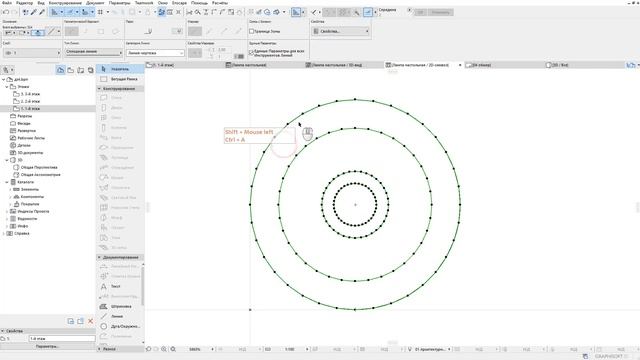Select the Бегущая Рамка marquee tool

tap(120, 79)
